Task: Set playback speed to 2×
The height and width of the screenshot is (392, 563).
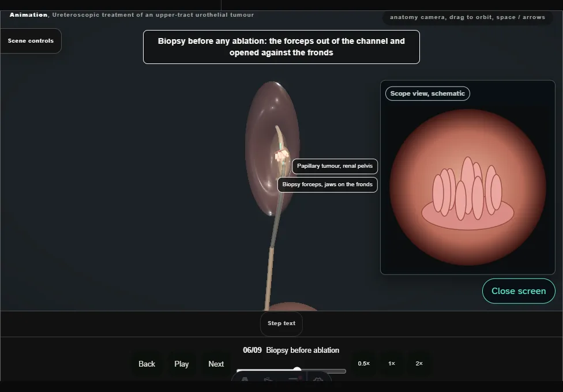Action: point(419,364)
